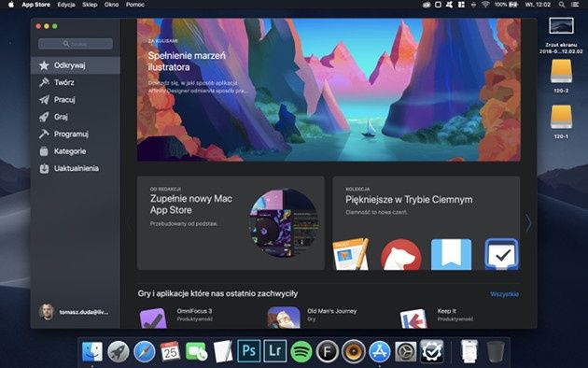Click the battery 100% indicator
This screenshot has height=368, width=588.
[506, 5]
